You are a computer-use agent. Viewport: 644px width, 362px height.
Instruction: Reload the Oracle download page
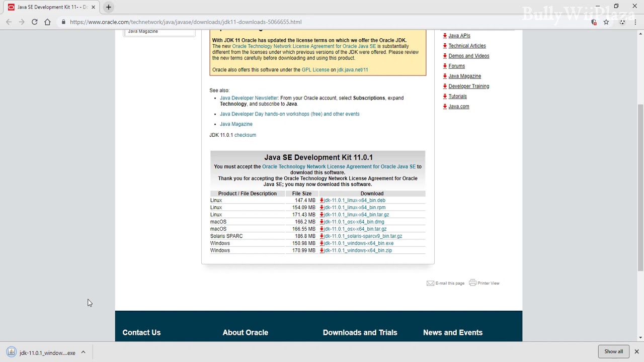click(x=35, y=22)
